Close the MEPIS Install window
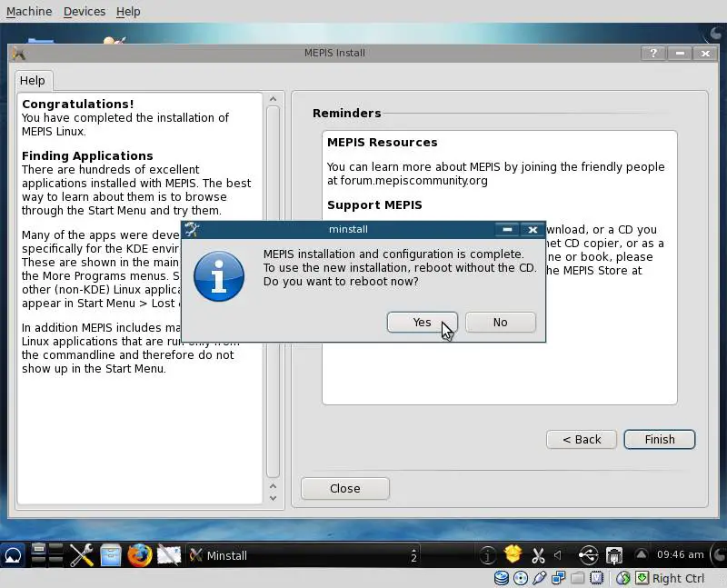The height and width of the screenshot is (588, 727). click(x=705, y=54)
